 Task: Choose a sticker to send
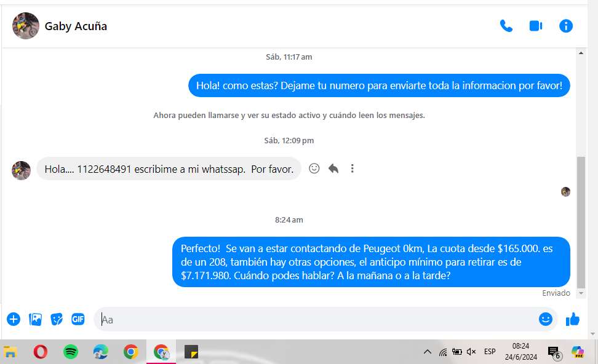[x=57, y=319]
